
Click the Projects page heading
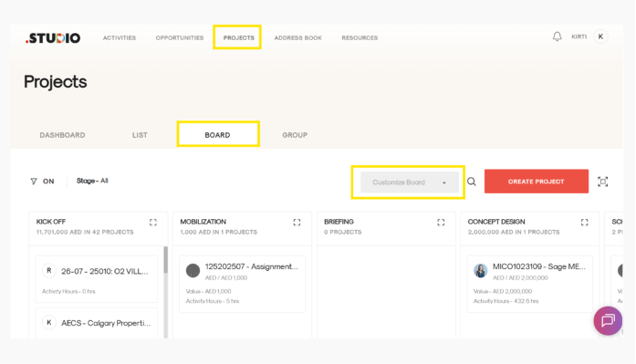pos(55,82)
